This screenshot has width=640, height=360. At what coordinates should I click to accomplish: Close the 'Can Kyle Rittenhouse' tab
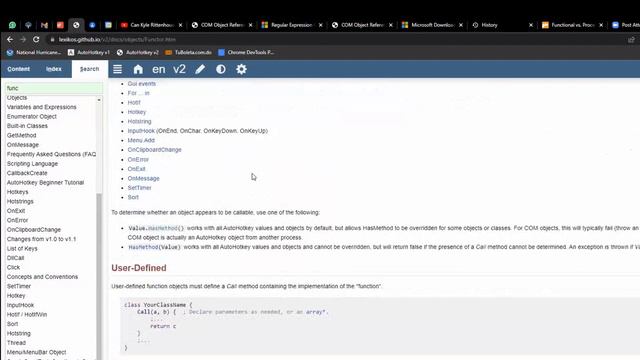click(x=180, y=25)
